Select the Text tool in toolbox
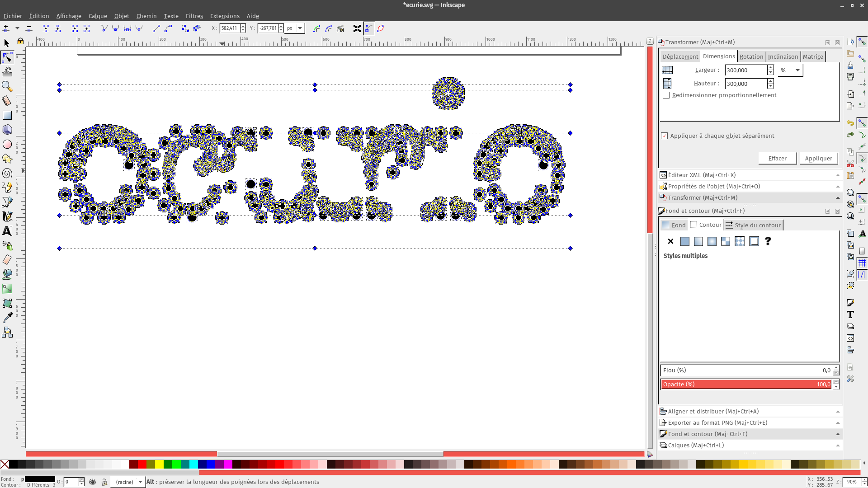The height and width of the screenshot is (488, 868). tap(7, 231)
